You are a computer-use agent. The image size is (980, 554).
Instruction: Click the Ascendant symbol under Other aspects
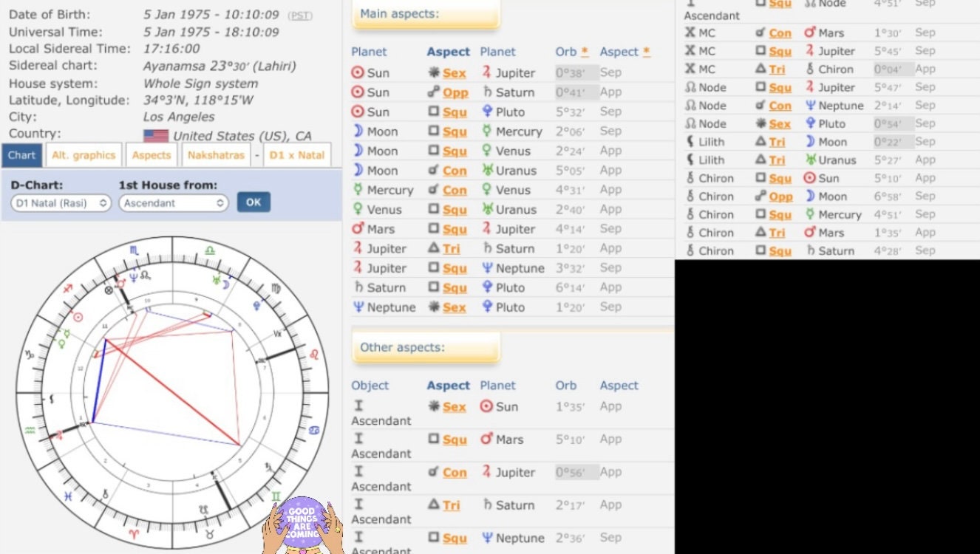[x=358, y=406]
